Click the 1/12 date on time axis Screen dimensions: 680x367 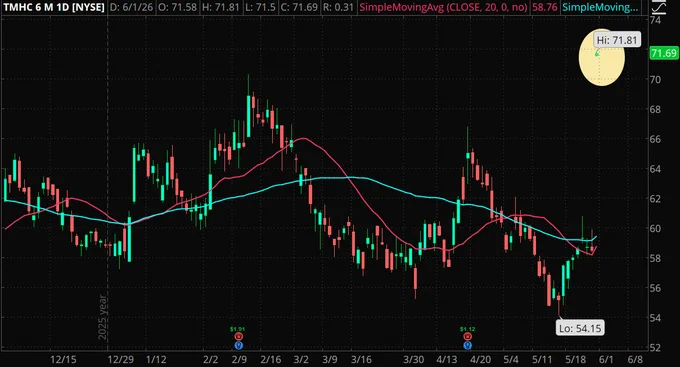coord(156,360)
